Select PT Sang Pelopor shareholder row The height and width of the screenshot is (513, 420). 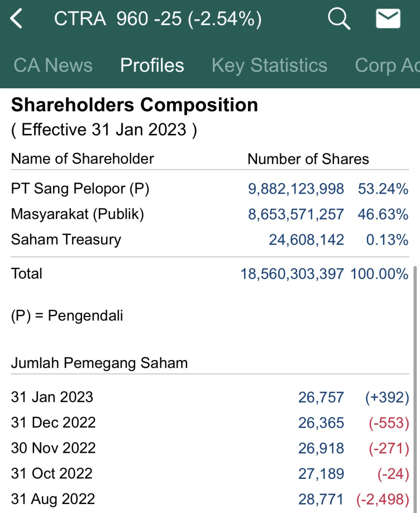[x=80, y=189]
